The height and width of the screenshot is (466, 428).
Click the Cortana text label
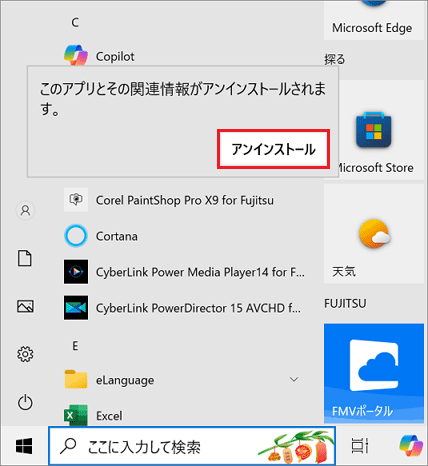[x=117, y=236]
